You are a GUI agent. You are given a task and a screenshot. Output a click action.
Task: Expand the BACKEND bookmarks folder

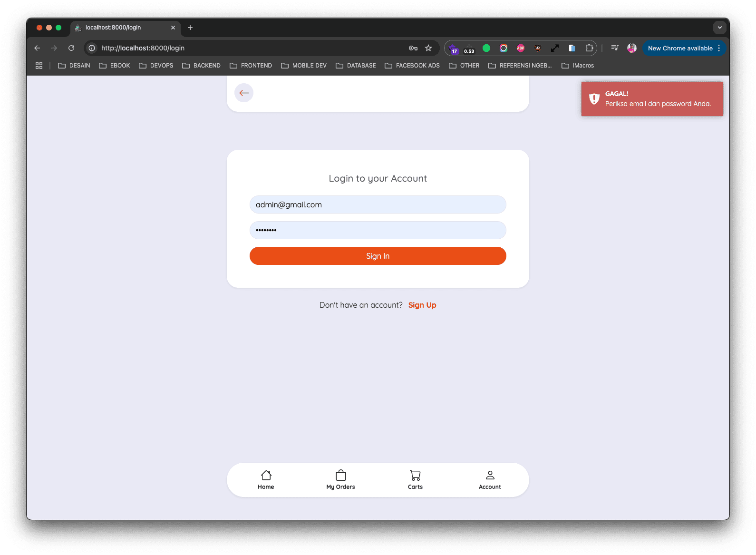tap(202, 66)
